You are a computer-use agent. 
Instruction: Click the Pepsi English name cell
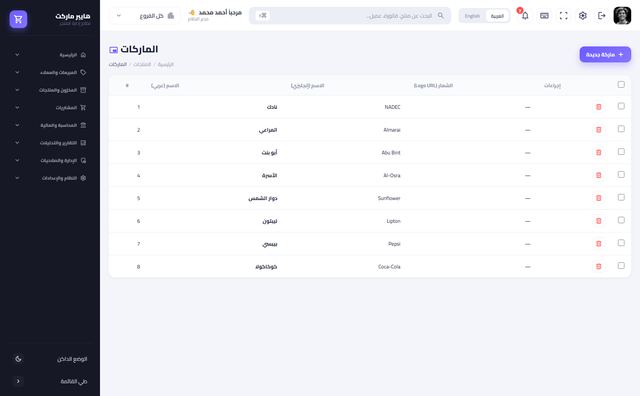pyautogui.click(x=394, y=244)
